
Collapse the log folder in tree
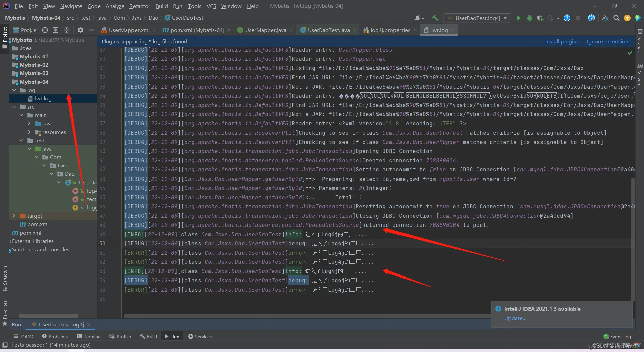(14, 90)
